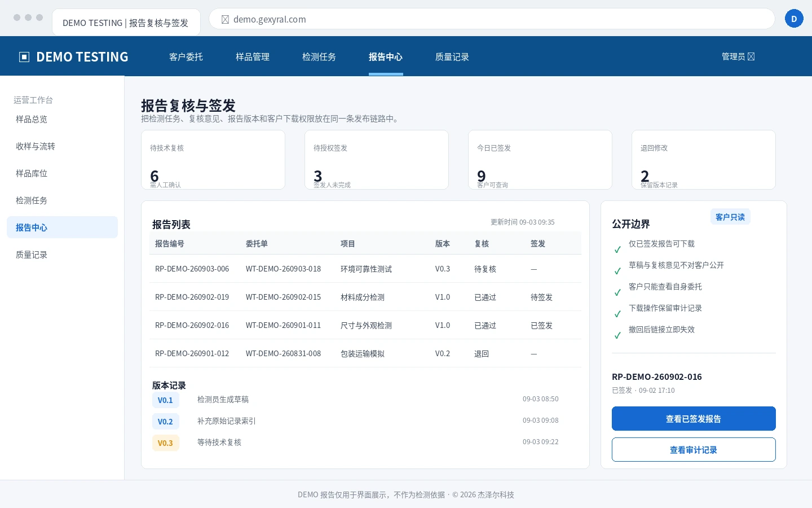Image resolution: width=812 pixels, height=508 pixels.
Task: Click the 待授权签发 summary card
Action: point(377,160)
